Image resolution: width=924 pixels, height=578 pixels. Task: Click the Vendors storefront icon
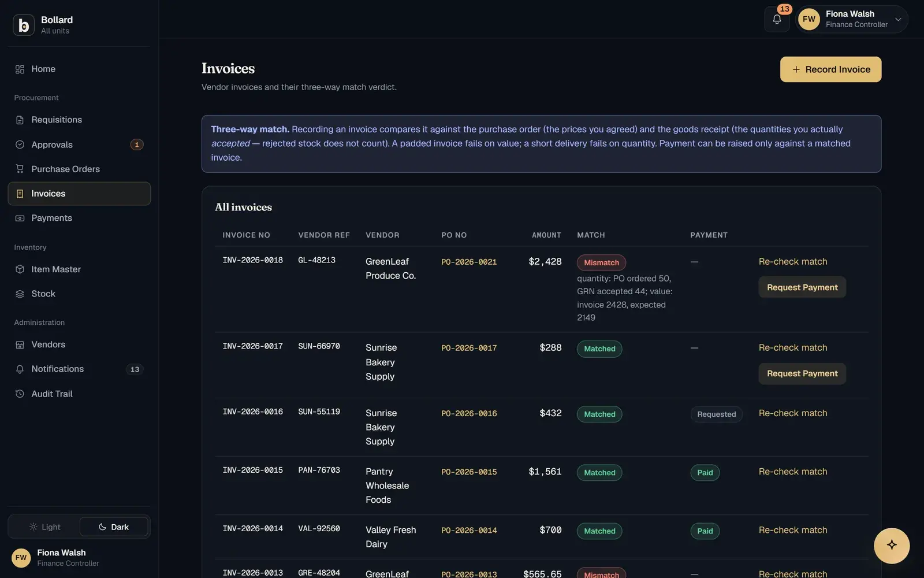(x=20, y=344)
